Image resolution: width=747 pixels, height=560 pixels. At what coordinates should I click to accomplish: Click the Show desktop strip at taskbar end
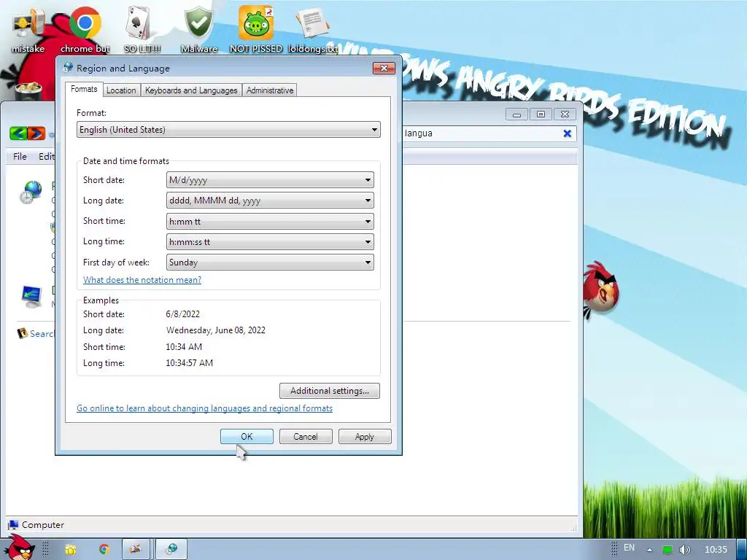[x=742, y=550]
